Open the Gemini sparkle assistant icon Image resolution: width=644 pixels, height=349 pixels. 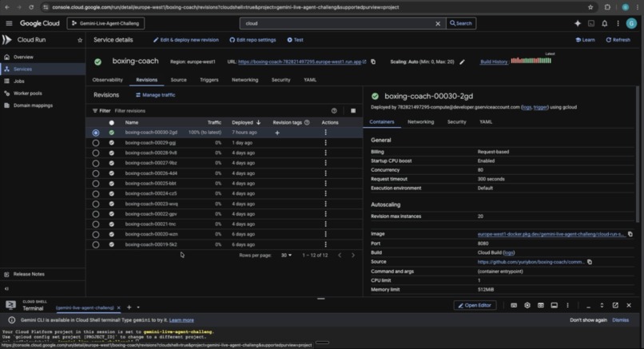coord(578,23)
